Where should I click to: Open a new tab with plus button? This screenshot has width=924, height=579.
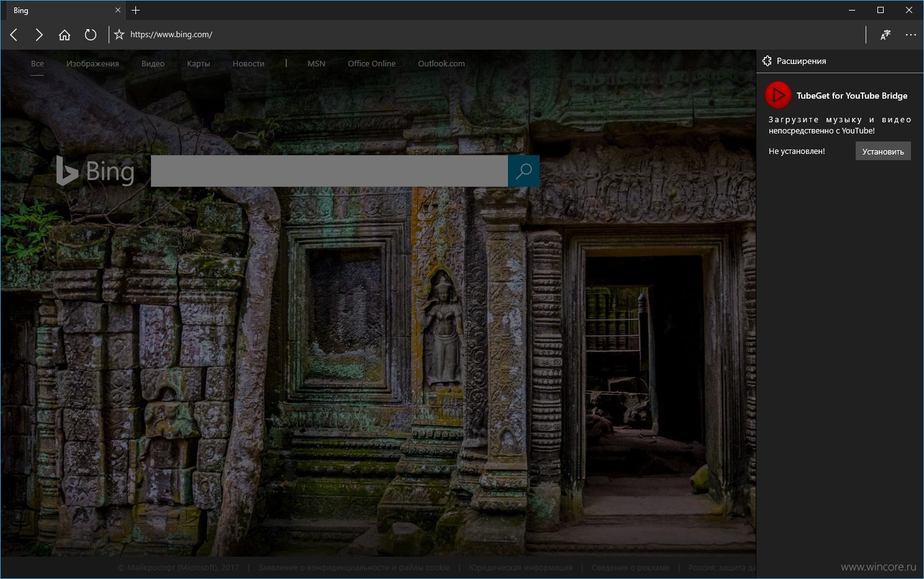(x=136, y=10)
